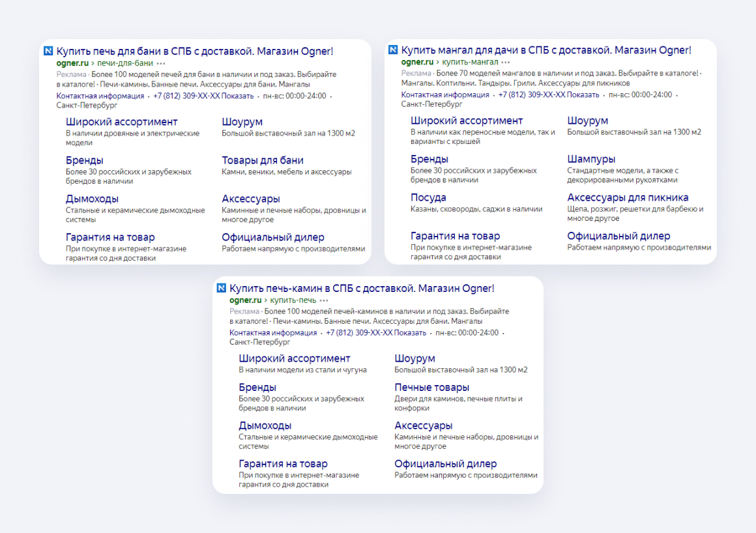Open Контактная информация in the sauna stove ad
Viewport: 756px width, 533px height.
[100, 96]
